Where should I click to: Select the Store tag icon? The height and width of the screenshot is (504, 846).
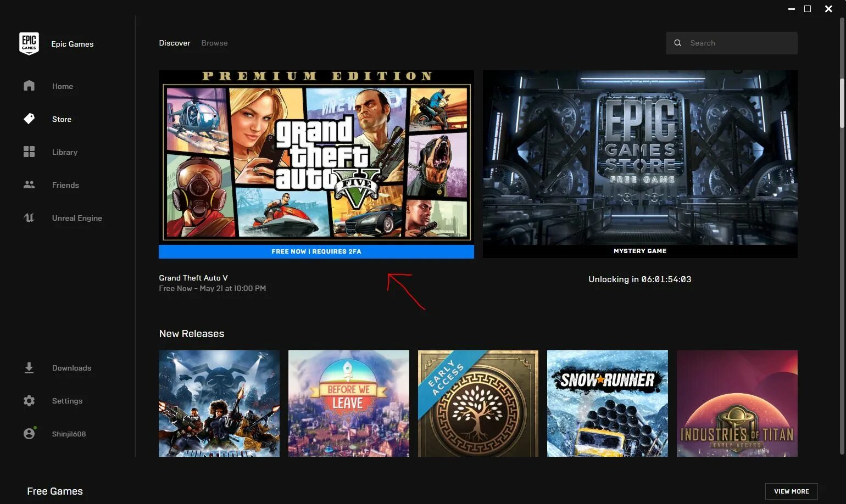pyautogui.click(x=29, y=119)
